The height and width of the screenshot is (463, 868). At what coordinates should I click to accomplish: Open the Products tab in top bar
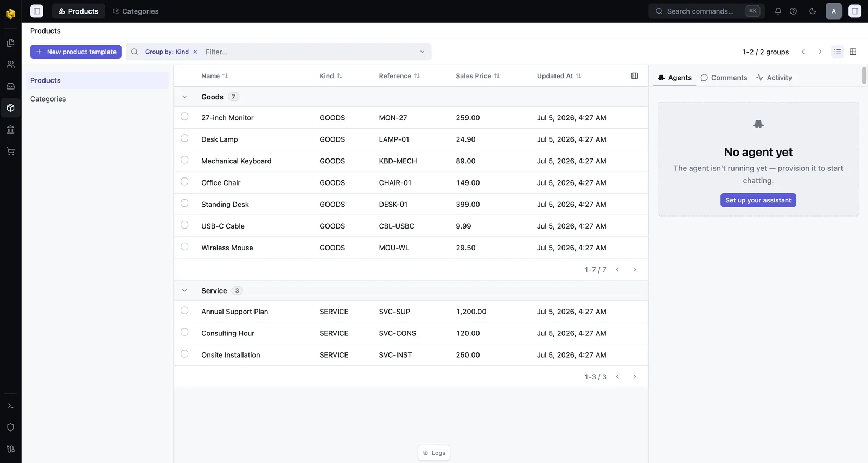click(79, 11)
